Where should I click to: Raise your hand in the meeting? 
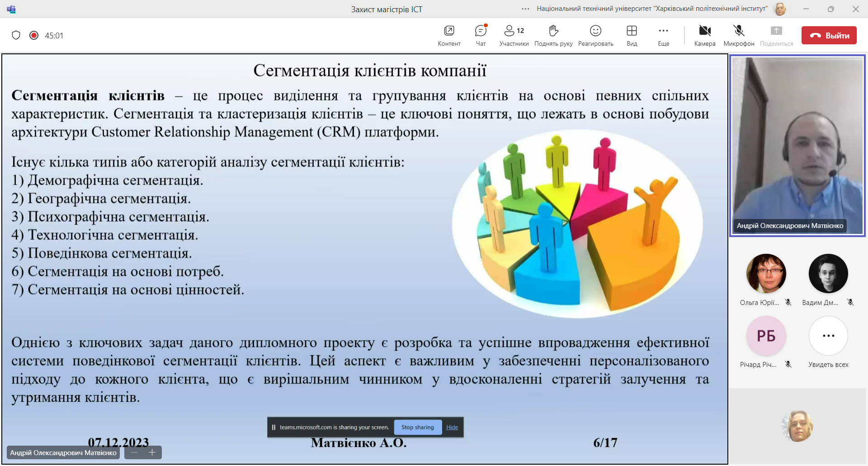point(553,35)
